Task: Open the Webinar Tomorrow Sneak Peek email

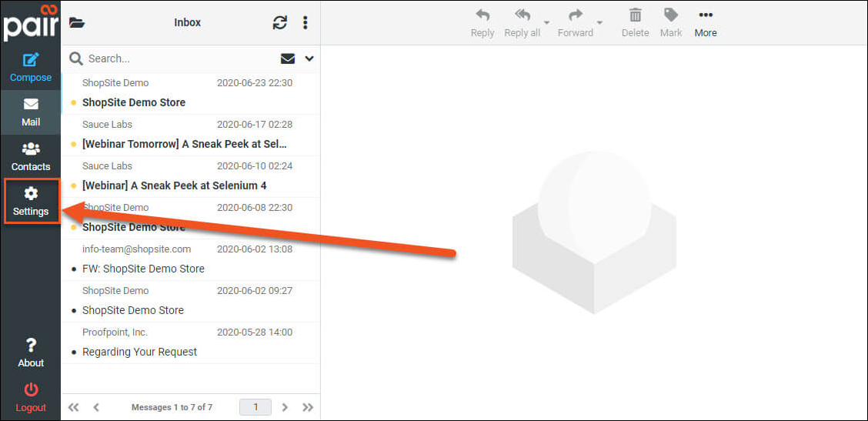Action: [190, 135]
